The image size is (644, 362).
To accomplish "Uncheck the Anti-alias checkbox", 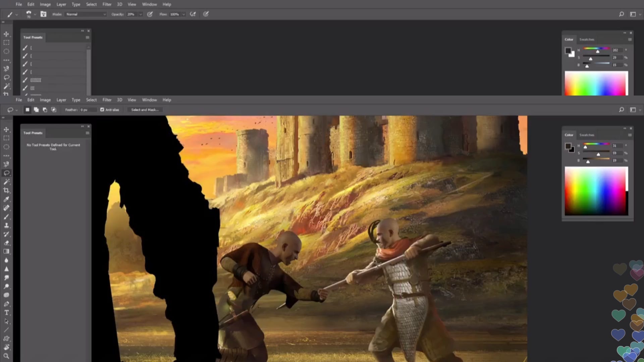I will pos(102,110).
